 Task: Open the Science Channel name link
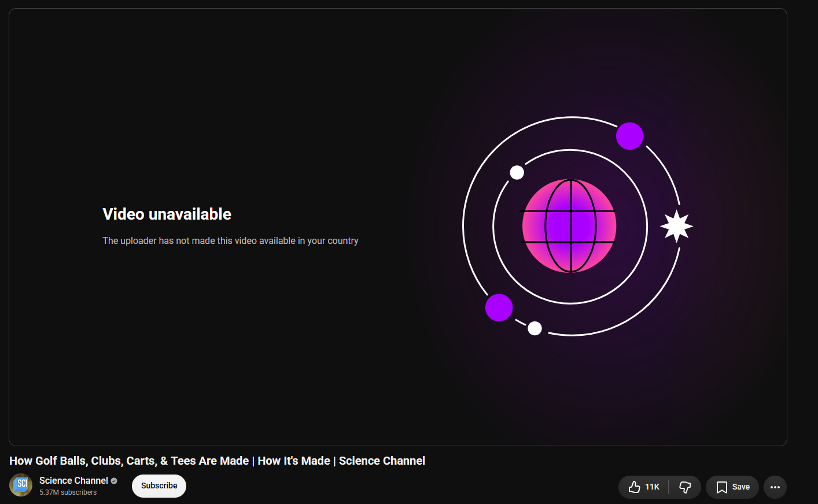[73, 481]
